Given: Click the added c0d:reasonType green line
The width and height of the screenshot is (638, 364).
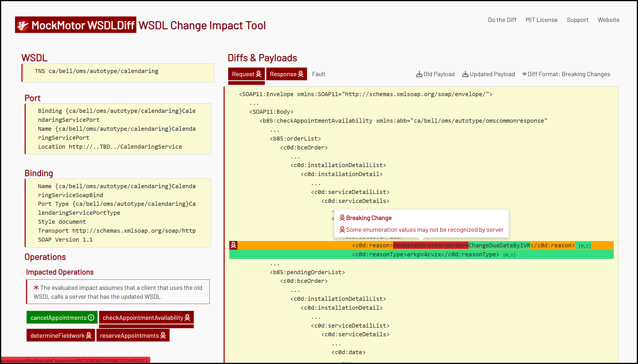Looking at the screenshot, I should click(421, 254).
